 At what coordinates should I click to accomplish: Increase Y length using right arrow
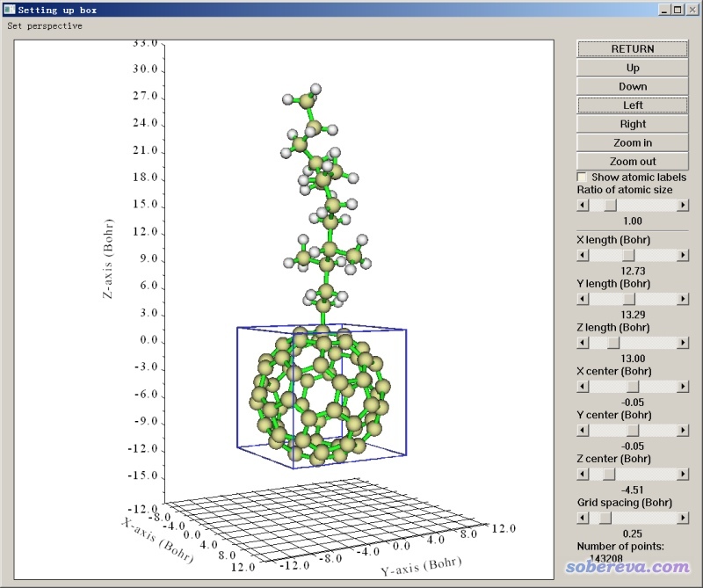(x=683, y=299)
